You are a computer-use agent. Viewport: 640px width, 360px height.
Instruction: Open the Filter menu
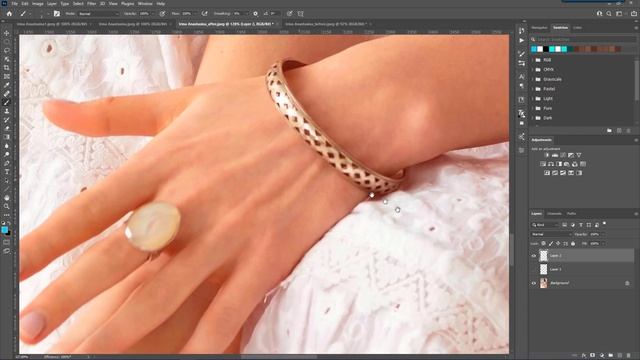point(91,3)
